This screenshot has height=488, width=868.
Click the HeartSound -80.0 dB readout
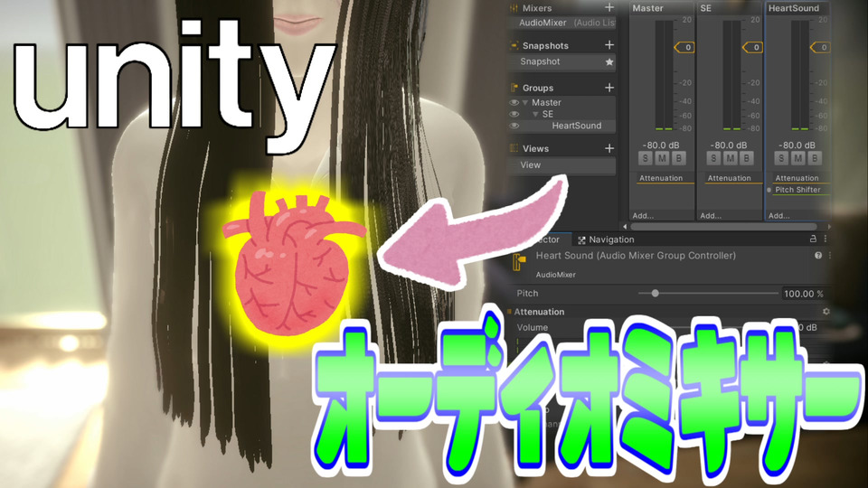(797, 145)
